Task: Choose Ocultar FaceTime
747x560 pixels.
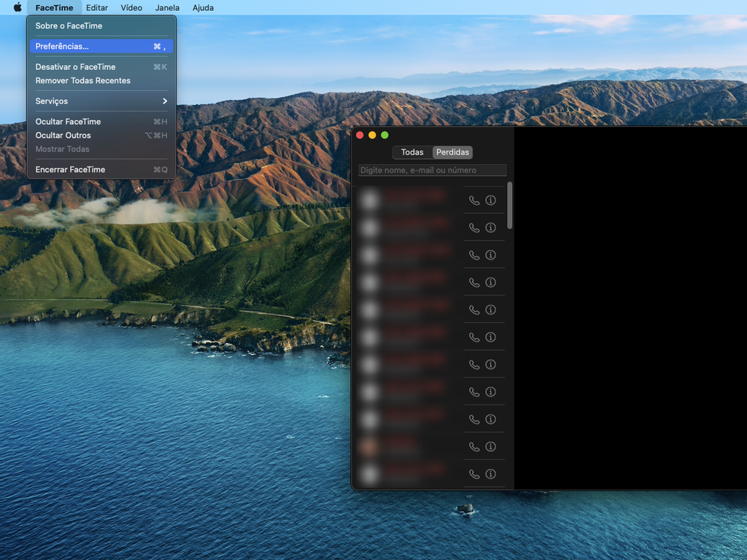Action: click(x=101, y=122)
